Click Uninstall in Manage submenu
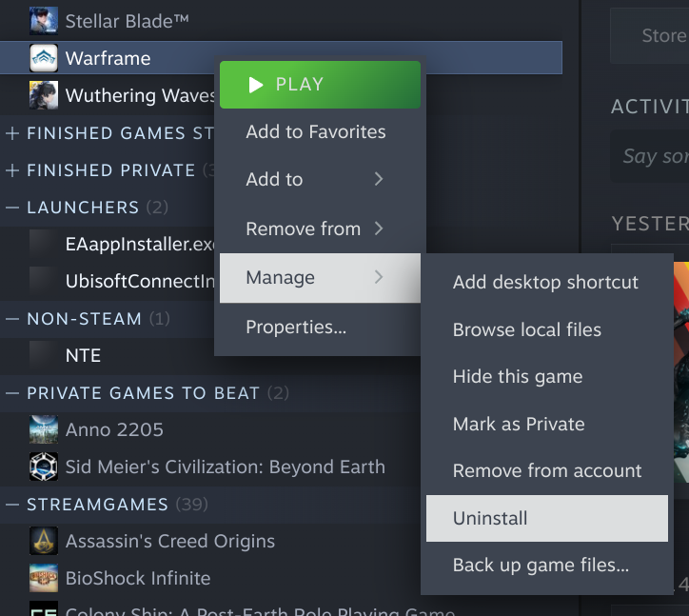 coord(547,518)
